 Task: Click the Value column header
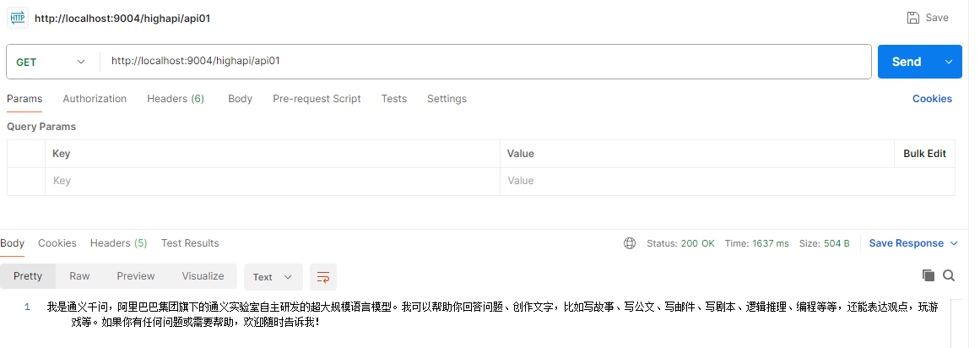point(521,154)
